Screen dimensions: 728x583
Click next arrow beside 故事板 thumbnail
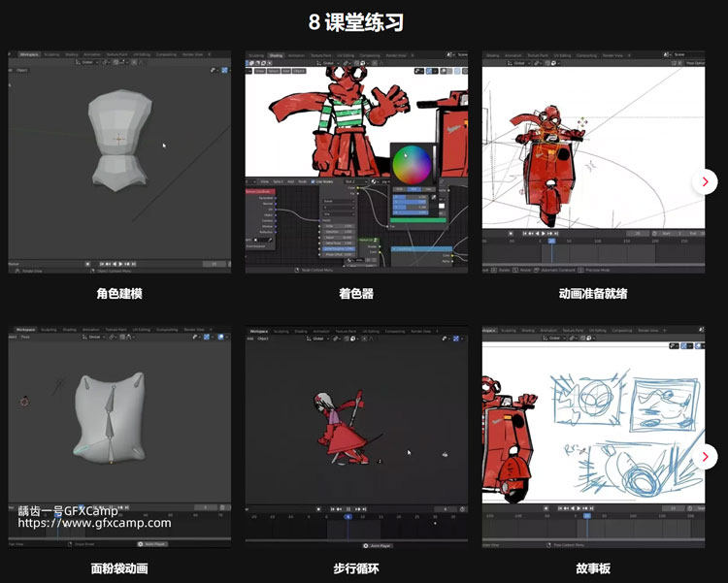point(705,456)
